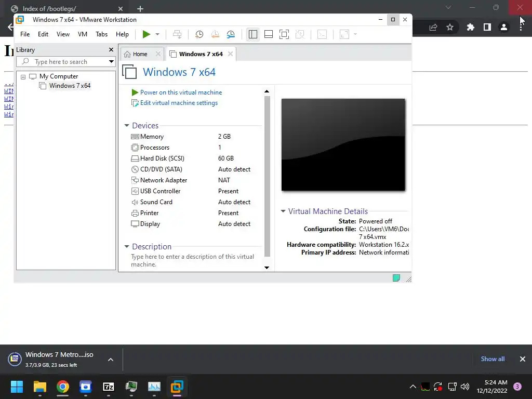The height and width of the screenshot is (399, 532).
Task: Click the summary scrollbar down arrow
Action: pyautogui.click(x=267, y=268)
